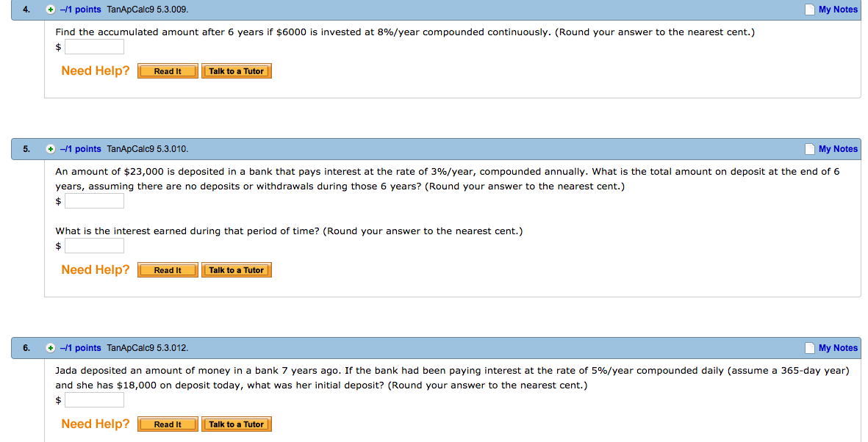Click Talk to a Tutor for question 6

(237, 424)
